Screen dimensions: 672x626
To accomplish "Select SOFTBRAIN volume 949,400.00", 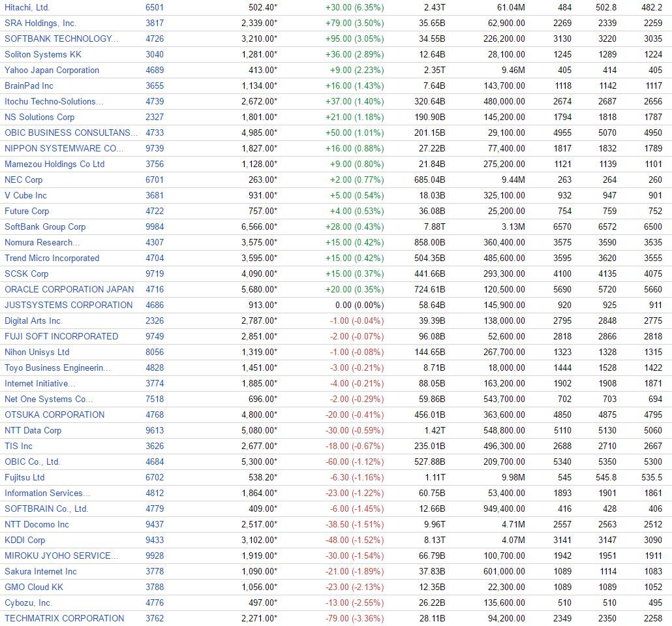I will pyautogui.click(x=504, y=509).
